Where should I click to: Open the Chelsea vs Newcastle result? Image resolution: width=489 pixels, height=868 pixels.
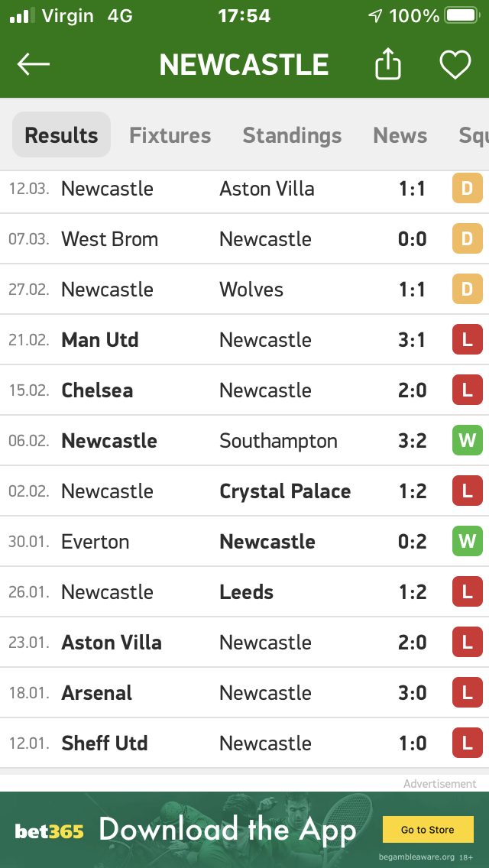pos(244,390)
